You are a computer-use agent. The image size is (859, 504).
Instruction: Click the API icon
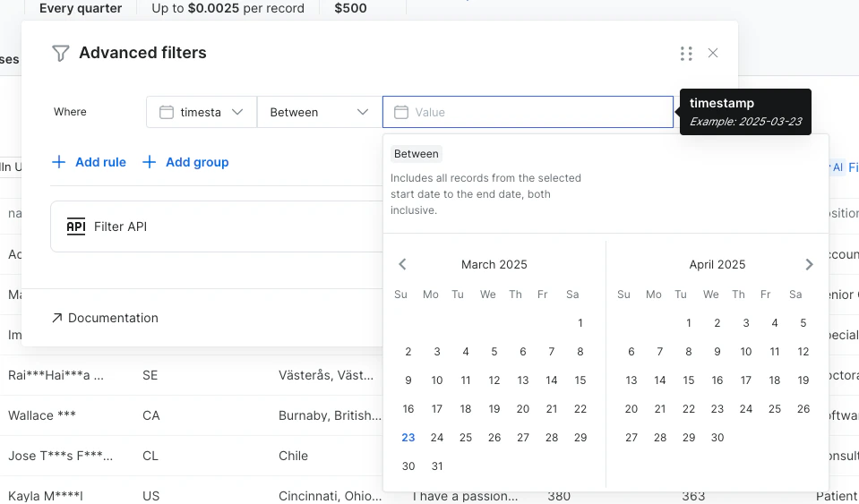click(75, 226)
